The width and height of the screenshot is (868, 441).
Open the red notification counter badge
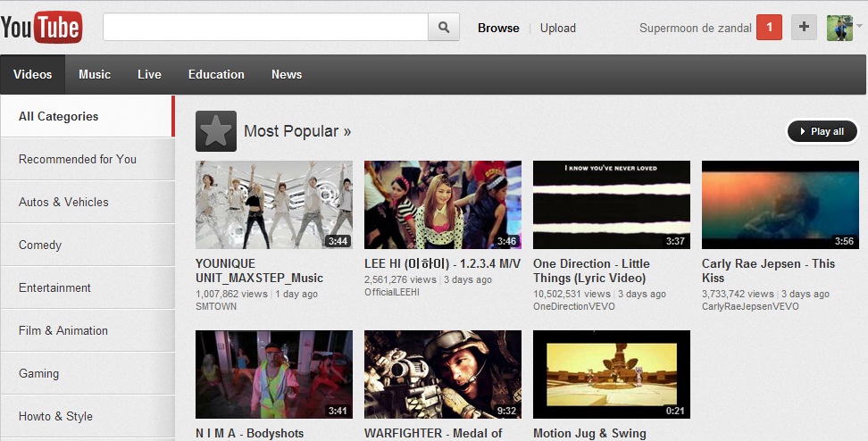point(769,27)
